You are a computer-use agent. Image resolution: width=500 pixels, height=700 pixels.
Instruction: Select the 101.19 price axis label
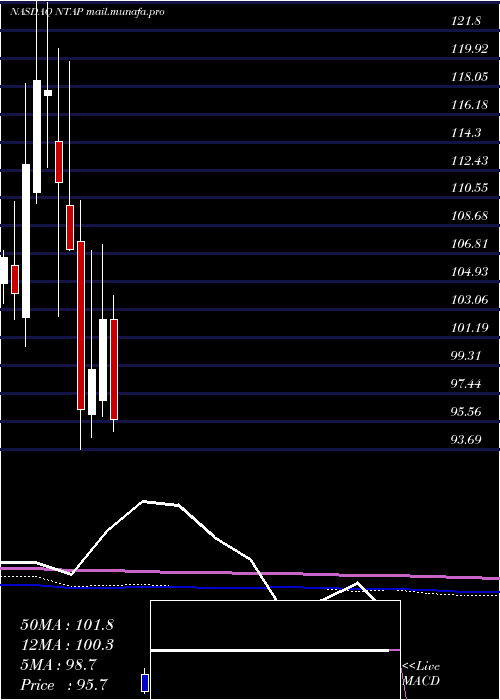click(470, 328)
